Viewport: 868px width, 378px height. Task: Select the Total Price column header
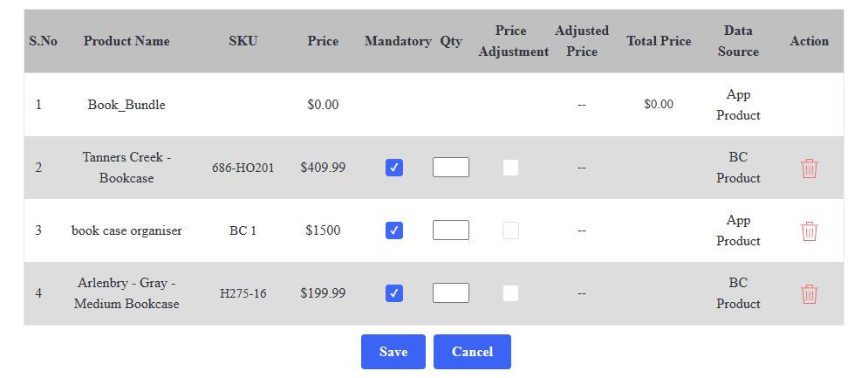(x=659, y=41)
